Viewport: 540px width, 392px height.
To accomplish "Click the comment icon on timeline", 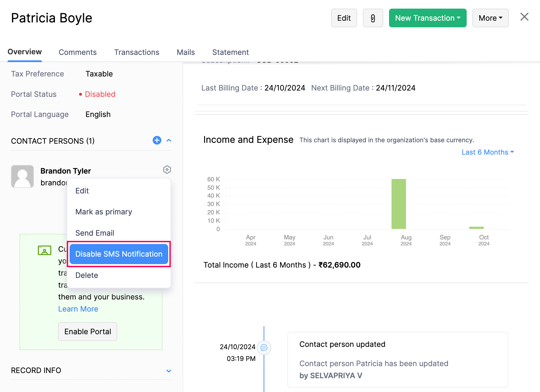I will (264, 348).
